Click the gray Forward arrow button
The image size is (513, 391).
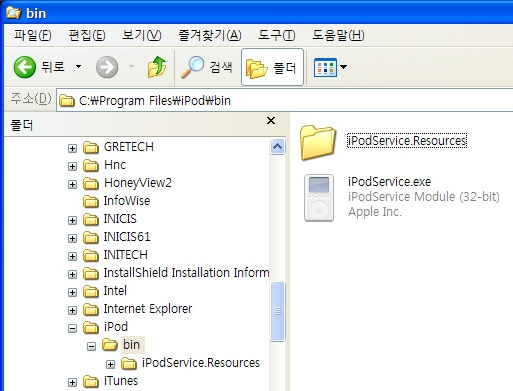pos(107,67)
